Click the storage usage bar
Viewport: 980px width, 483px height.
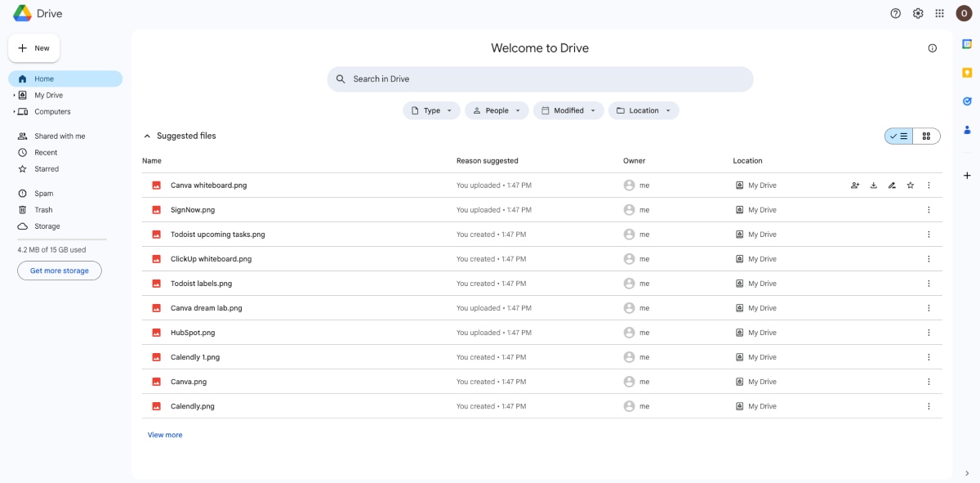point(62,239)
